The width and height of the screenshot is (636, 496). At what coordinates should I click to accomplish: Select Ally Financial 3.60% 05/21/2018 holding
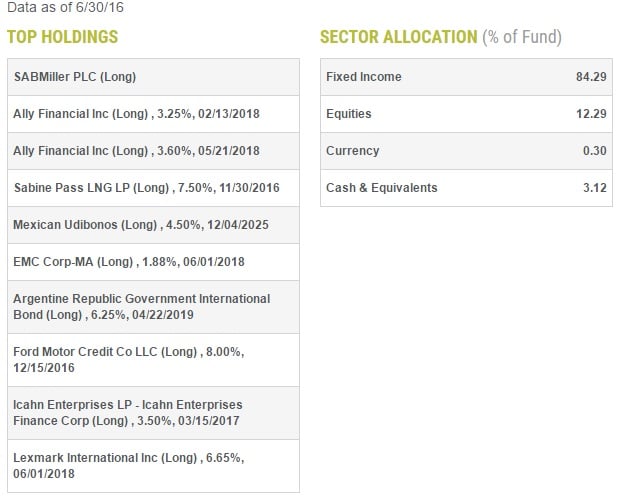point(137,151)
